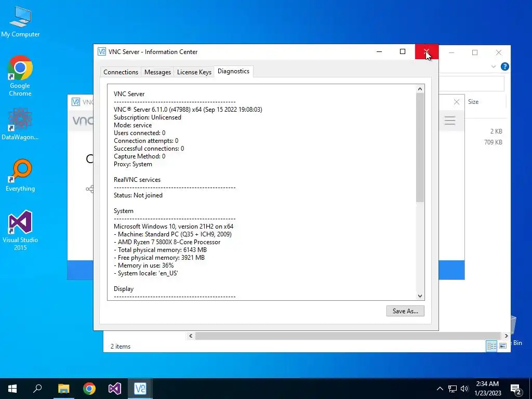
Task: Open the Google Chrome desktop shortcut
Action: (20, 76)
